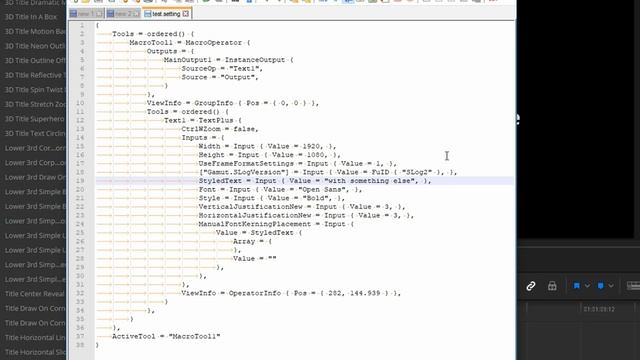640x360 pixels.
Task: Click the Font 'Open Sans' code line
Action: [x=280, y=189]
